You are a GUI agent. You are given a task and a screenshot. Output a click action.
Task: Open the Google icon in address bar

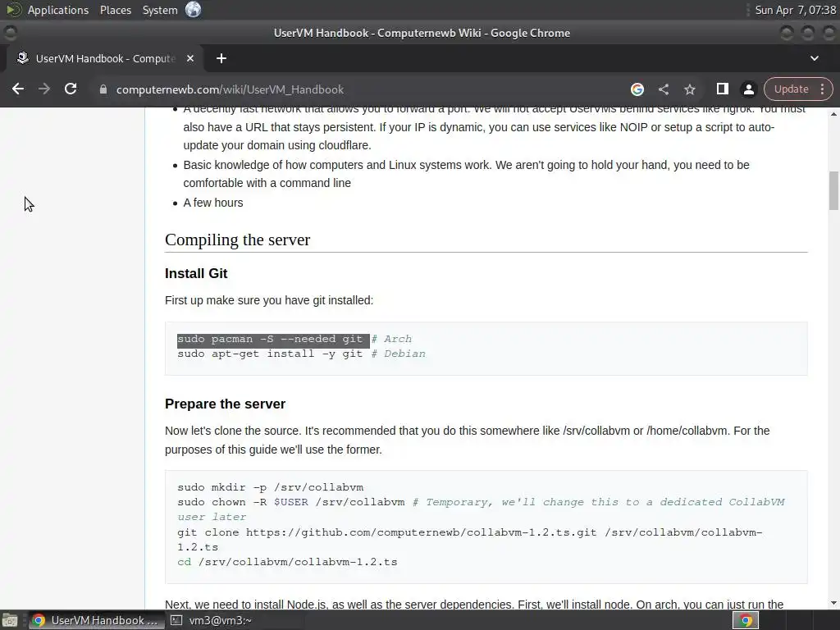tap(637, 89)
